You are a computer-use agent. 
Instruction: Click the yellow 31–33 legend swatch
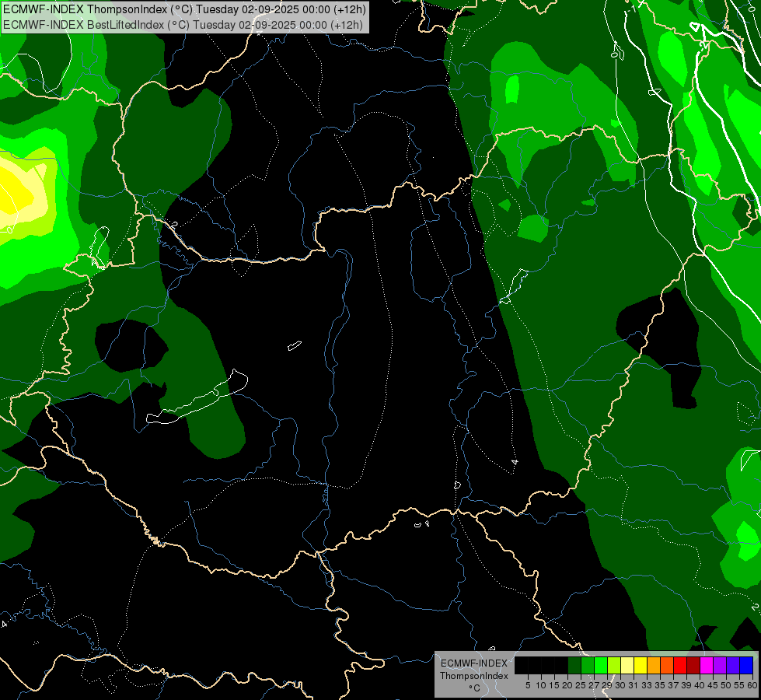coord(641,665)
